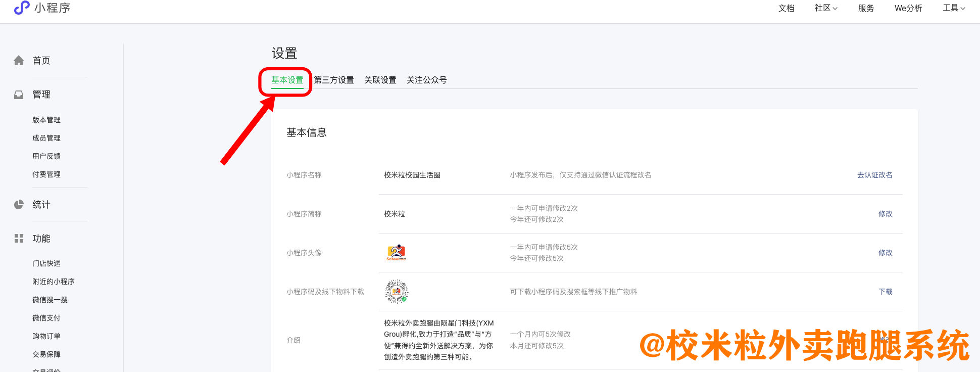Viewport: 980px width, 372px height.
Task: Click the 校米粒 short name value
Action: tap(395, 214)
